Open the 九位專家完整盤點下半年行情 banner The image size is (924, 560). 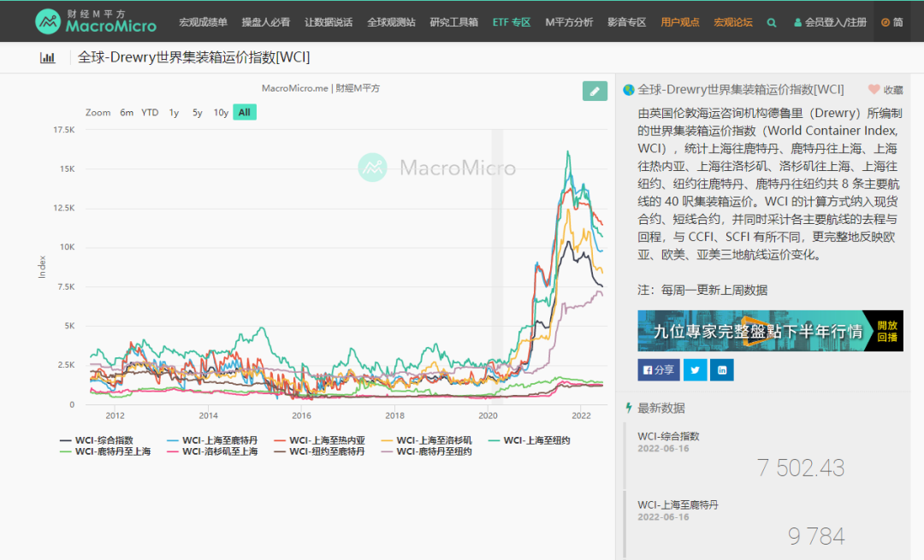[770, 331]
